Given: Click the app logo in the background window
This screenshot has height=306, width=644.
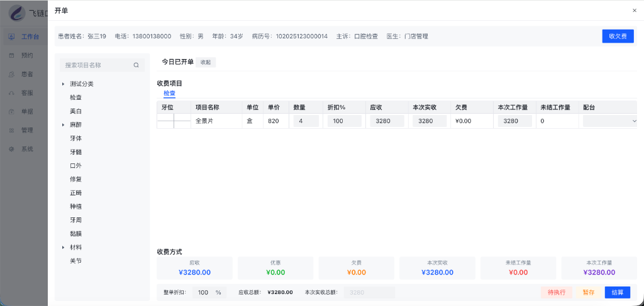Looking at the screenshot, I should (18, 13).
